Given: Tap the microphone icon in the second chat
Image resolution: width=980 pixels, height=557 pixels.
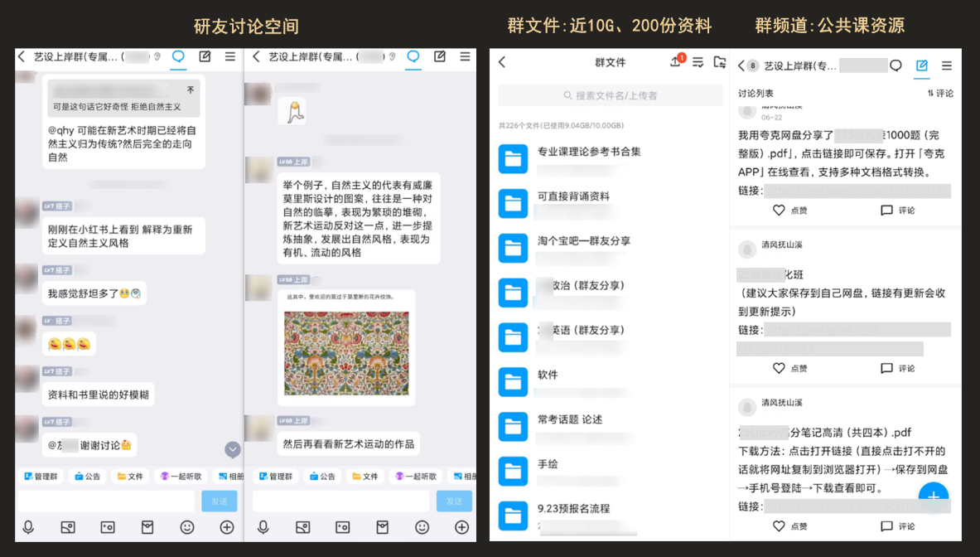Looking at the screenshot, I should click(x=263, y=528).
